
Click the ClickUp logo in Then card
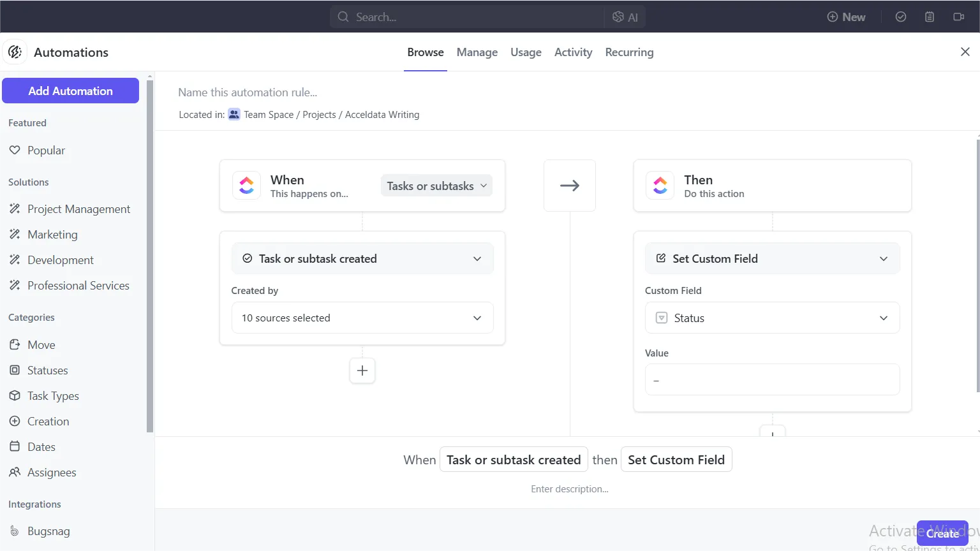pyautogui.click(x=660, y=186)
